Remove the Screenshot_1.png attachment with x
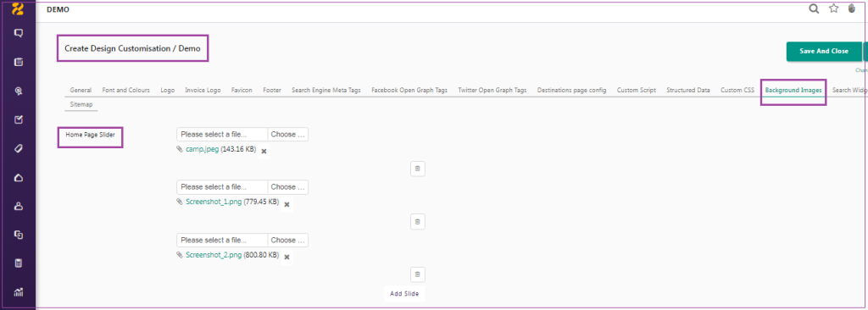Screen dimensions: 868x310 point(287,204)
